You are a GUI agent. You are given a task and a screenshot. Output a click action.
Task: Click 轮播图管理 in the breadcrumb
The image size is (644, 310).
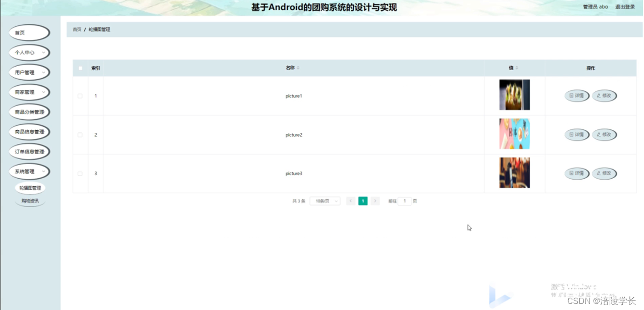(x=99, y=29)
